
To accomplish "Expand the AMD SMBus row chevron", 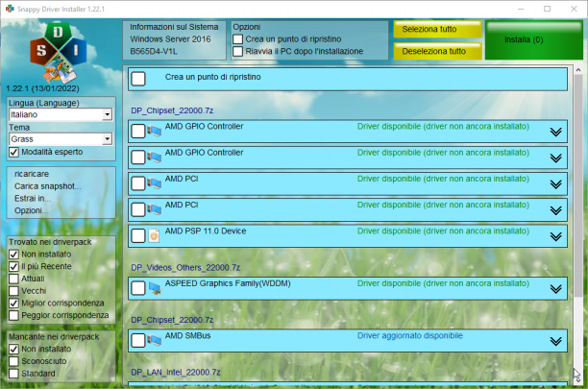I will 555,341.
